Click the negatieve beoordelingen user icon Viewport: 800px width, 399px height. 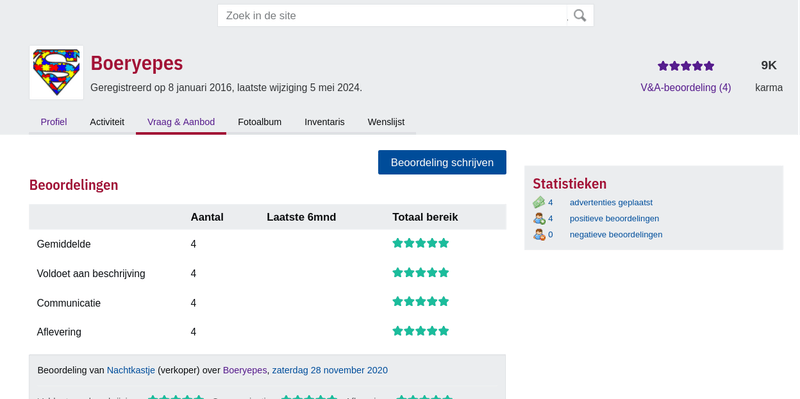(539, 235)
